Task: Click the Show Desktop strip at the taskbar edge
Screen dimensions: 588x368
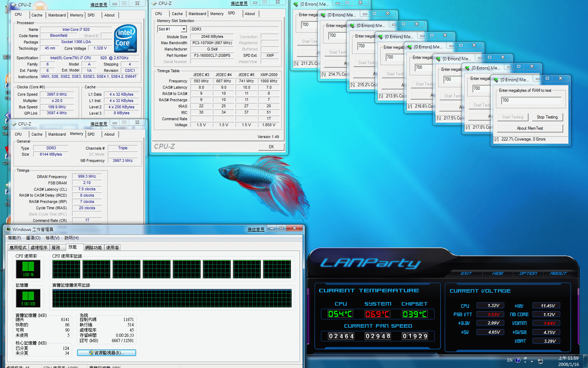Action: point(586,361)
